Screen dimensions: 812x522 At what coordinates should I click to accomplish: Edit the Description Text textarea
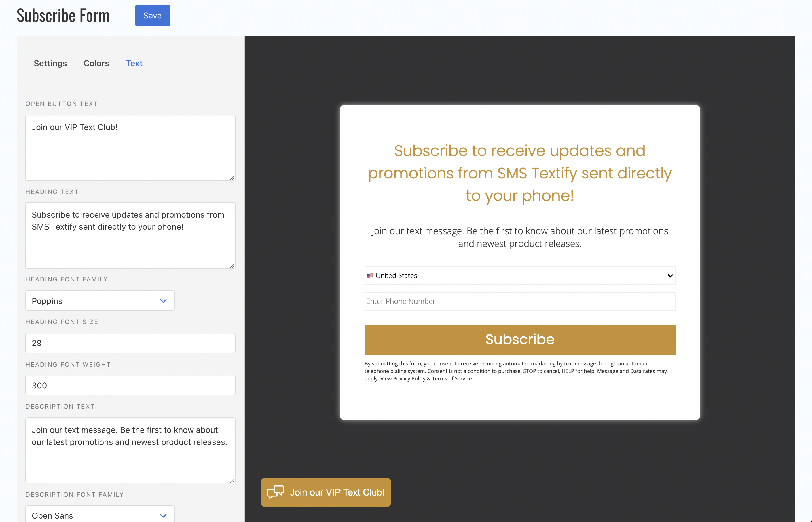pos(130,450)
